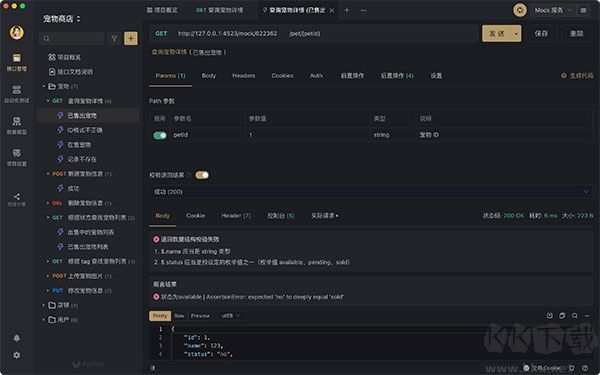Click the 发送 send button

(497, 34)
